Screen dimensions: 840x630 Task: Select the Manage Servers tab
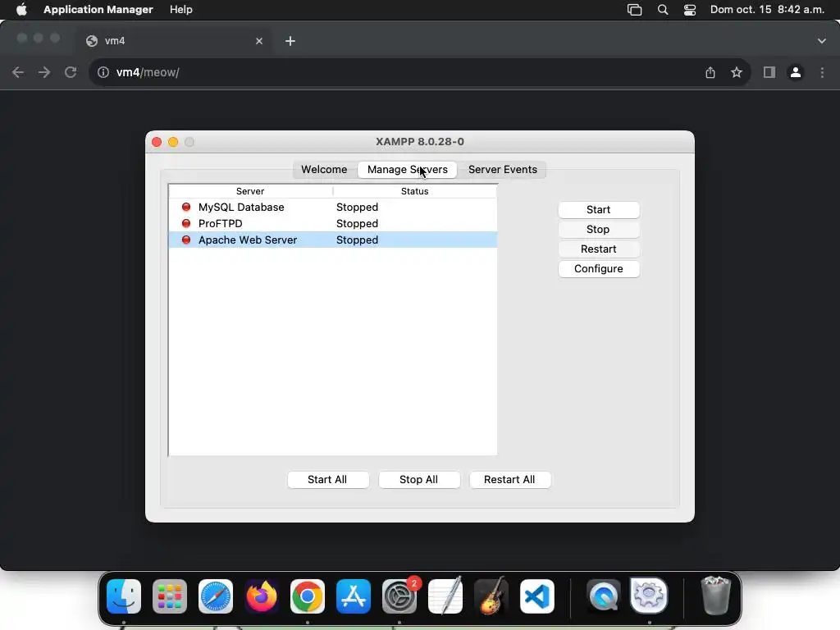tap(407, 169)
